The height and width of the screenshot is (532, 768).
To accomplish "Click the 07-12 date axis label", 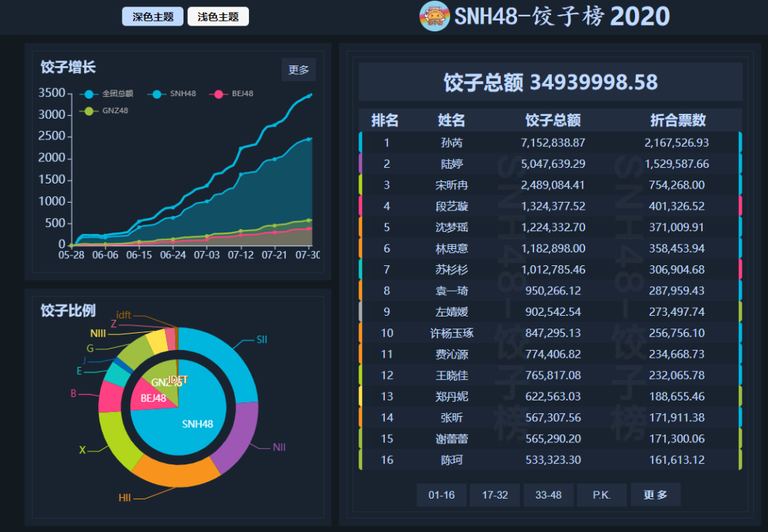I will pos(240,255).
